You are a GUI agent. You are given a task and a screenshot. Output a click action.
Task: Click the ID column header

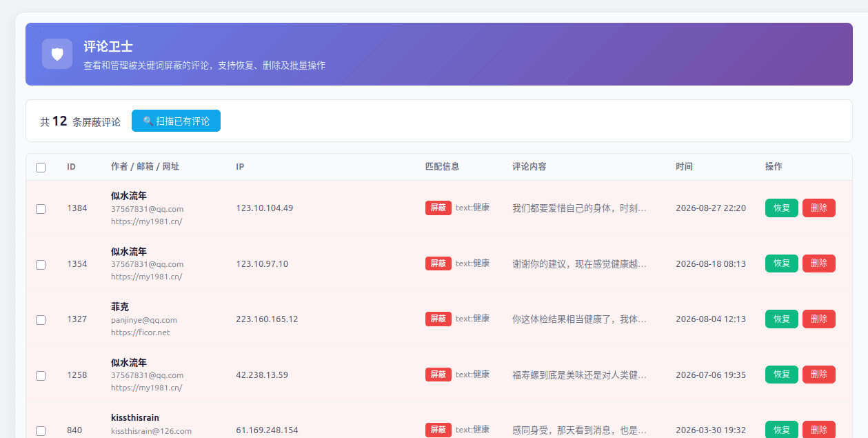[x=71, y=167]
